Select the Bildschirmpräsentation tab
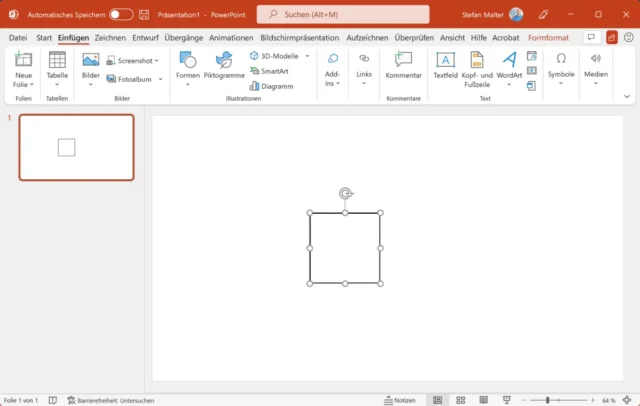The height and width of the screenshot is (406, 640). (x=300, y=38)
